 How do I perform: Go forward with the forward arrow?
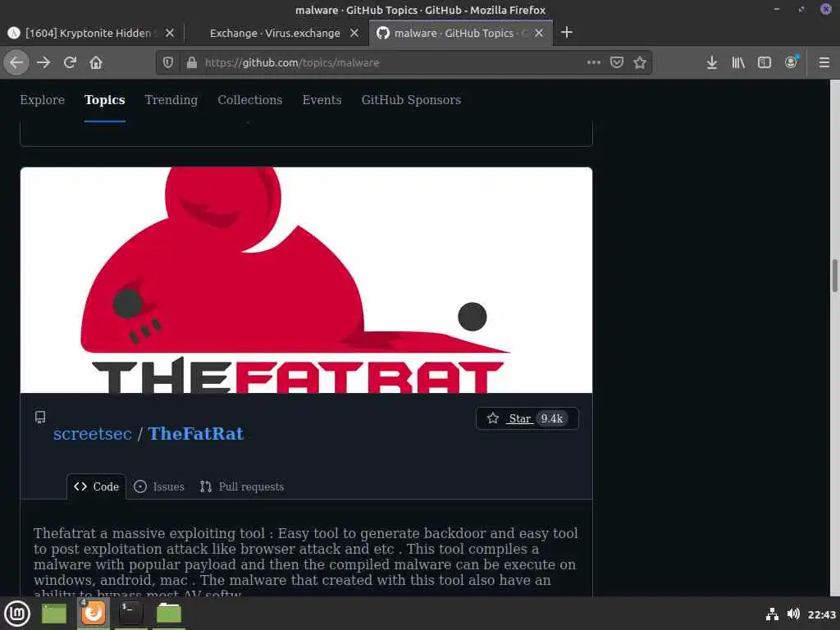[x=43, y=62]
